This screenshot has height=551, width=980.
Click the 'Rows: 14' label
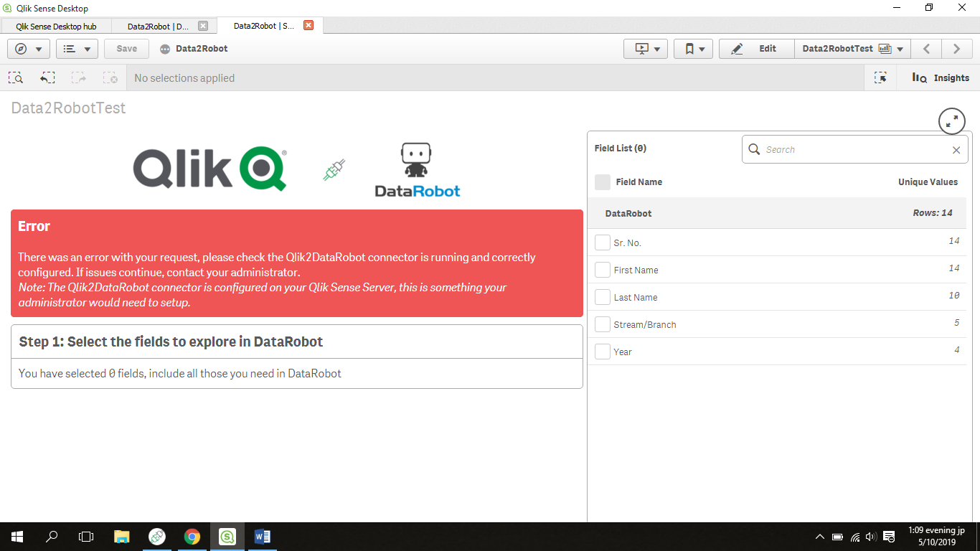(x=933, y=213)
